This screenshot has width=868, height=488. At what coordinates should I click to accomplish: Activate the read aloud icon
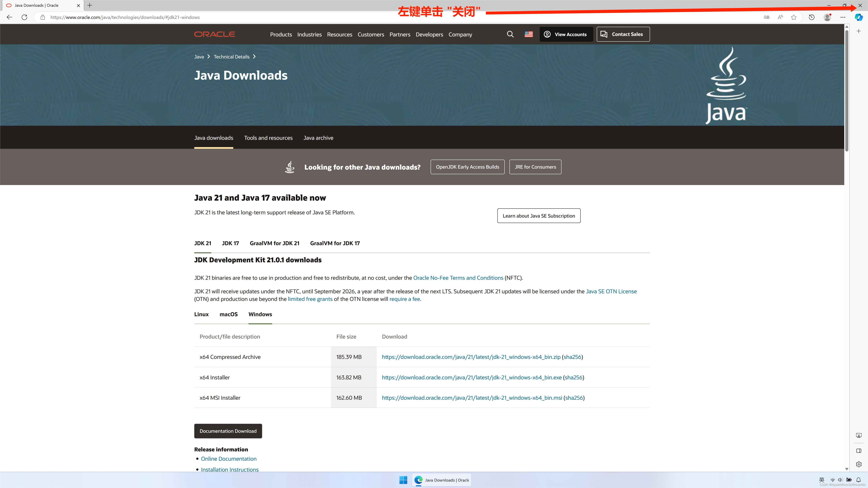click(780, 17)
